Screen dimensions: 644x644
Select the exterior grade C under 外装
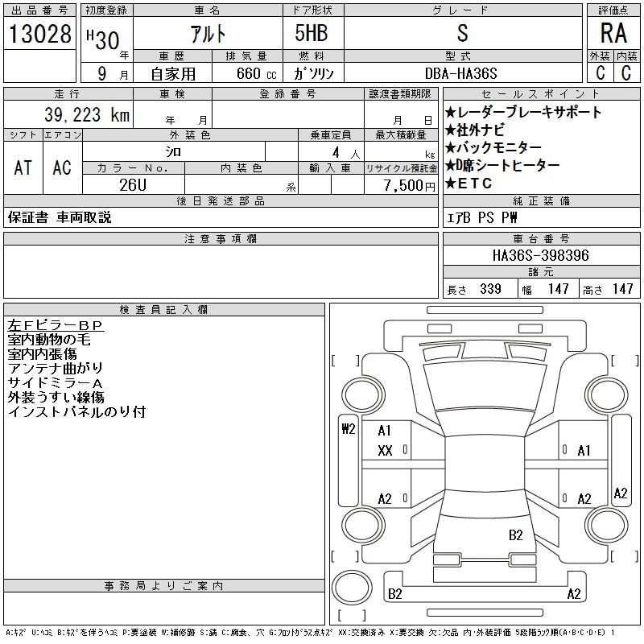(x=600, y=72)
